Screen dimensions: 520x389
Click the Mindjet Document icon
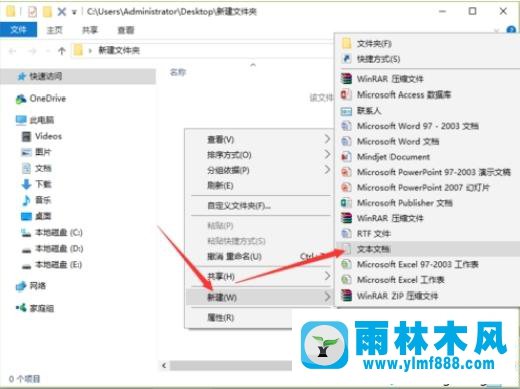[346, 157]
